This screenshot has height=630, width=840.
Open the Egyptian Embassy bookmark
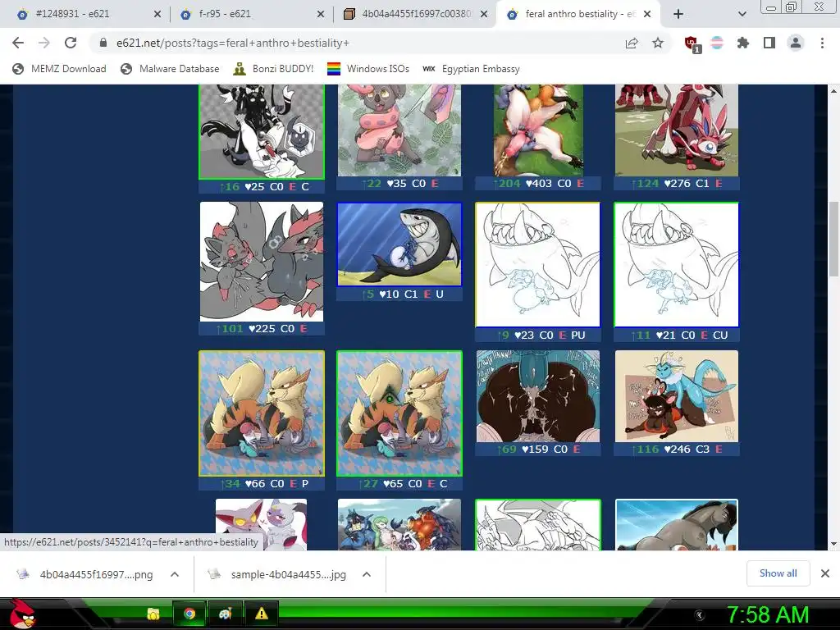click(471, 69)
